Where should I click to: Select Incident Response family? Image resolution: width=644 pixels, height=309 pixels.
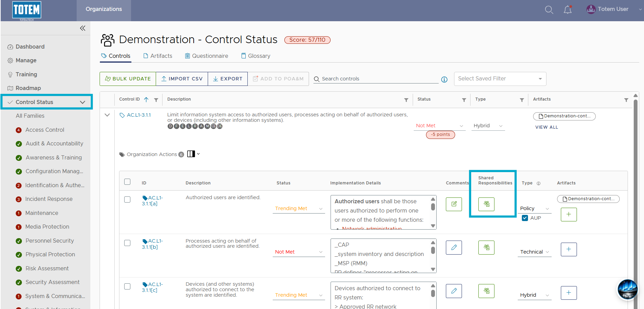click(x=49, y=199)
